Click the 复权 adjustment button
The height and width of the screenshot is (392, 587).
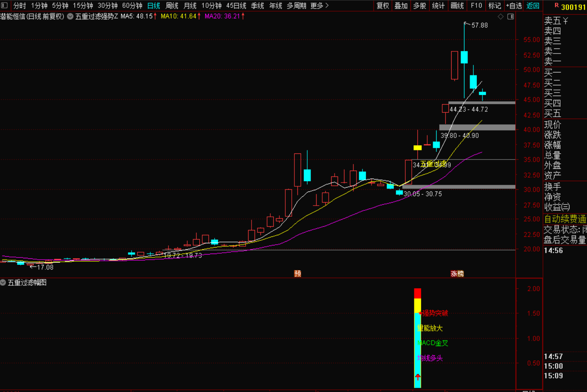click(x=383, y=6)
